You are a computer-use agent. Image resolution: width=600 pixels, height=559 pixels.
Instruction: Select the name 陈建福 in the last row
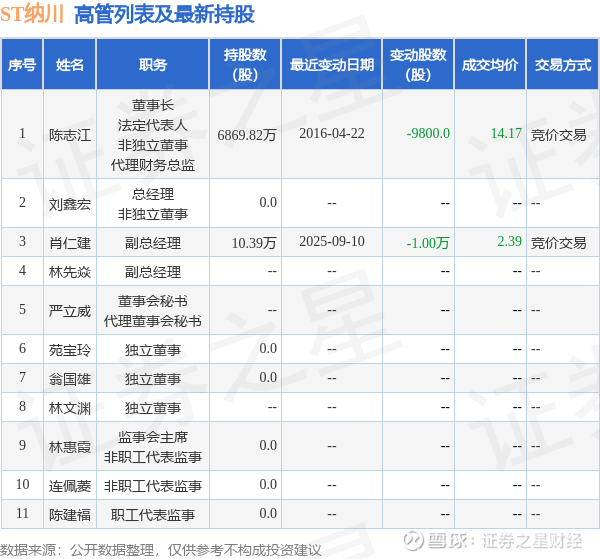(70, 514)
